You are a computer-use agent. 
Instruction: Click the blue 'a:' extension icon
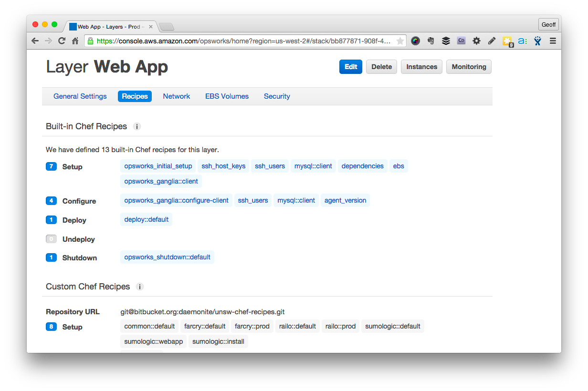click(522, 41)
